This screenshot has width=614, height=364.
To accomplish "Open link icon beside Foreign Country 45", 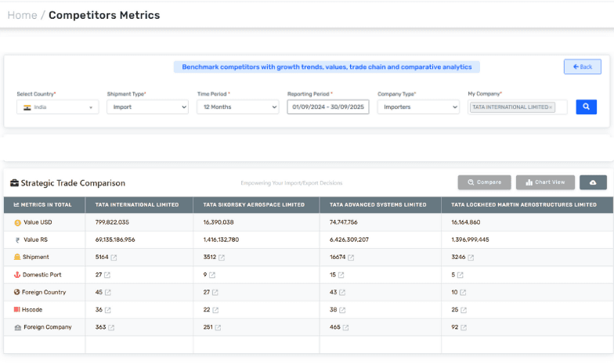I will coord(108,293).
